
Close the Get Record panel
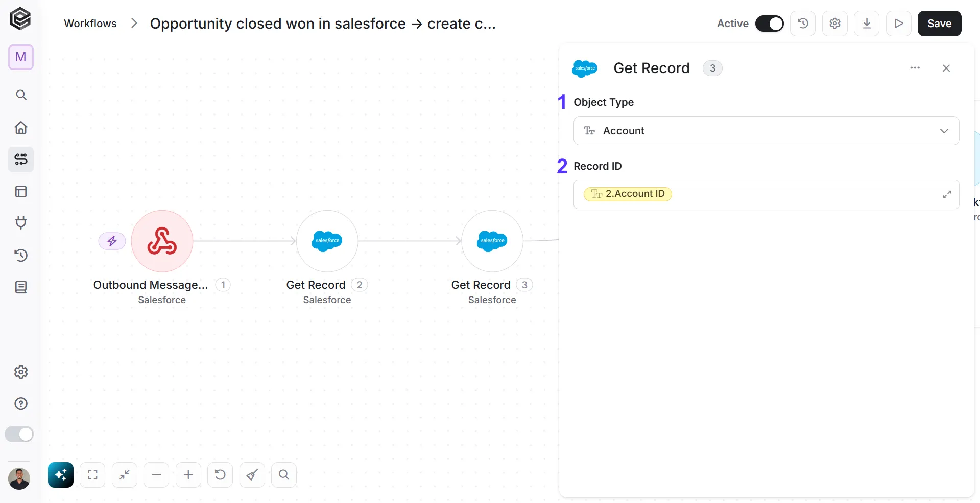pyautogui.click(x=946, y=68)
